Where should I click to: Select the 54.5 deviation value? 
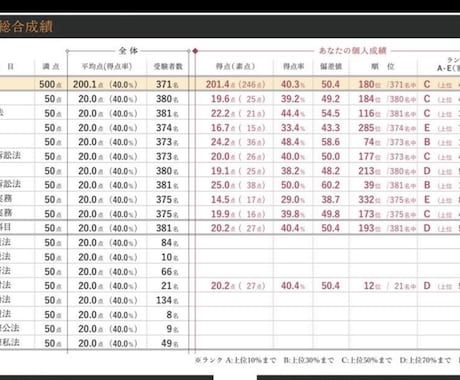(331, 113)
